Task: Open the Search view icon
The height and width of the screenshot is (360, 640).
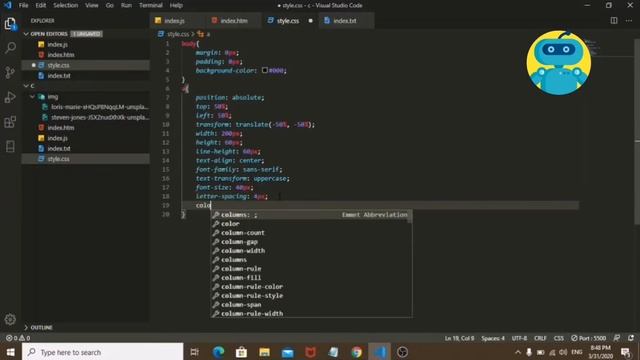Action: point(10,48)
